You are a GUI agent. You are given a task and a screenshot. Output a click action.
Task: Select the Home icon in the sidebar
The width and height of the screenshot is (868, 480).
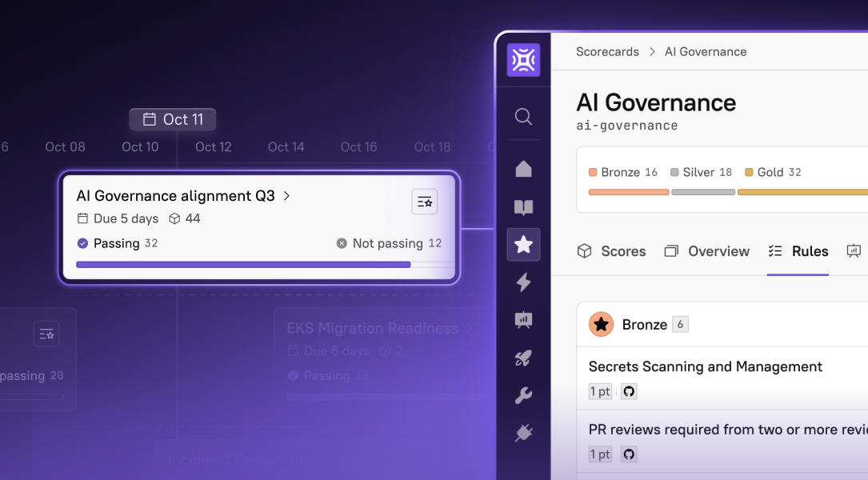pyautogui.click(x=523, y=169)
